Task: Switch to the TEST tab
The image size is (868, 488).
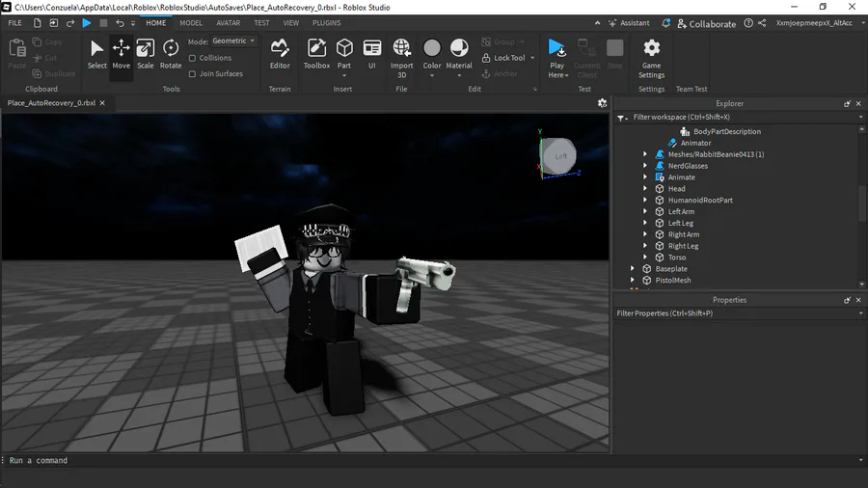Action: click(261, 23)
